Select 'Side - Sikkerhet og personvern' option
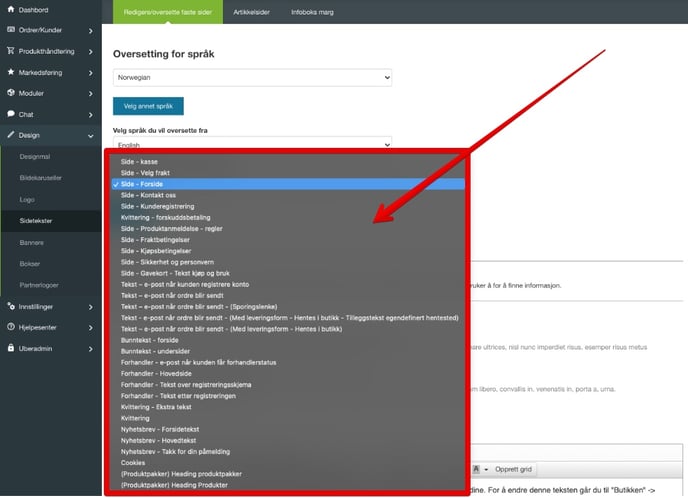 (288, 262)
